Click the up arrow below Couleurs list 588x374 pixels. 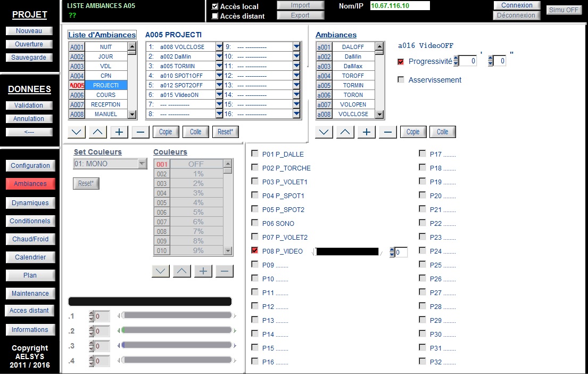pyautogui.click(x=181, y=271)
